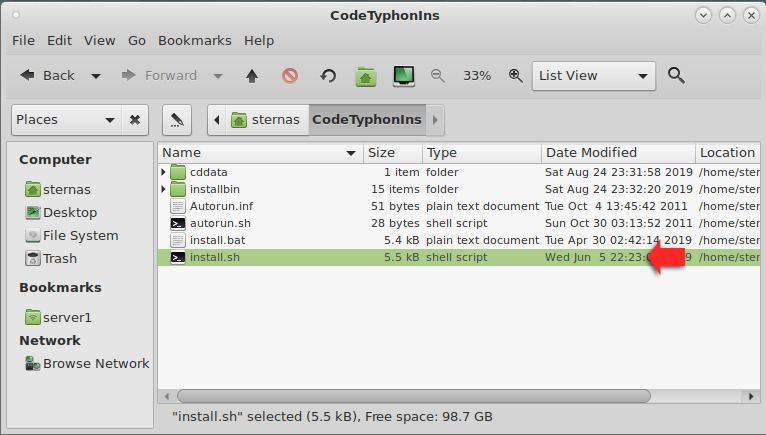Sort by the Type column header
Image resolution: width=766 pixels, height=435 pixels.
pos(482,153)
